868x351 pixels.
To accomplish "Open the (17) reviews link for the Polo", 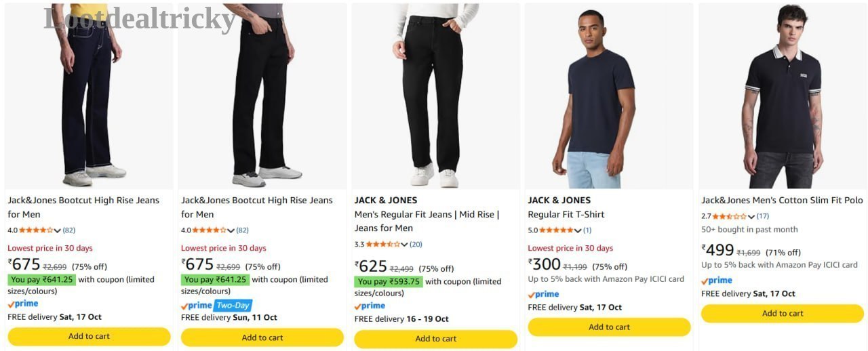I will pyautogui.click(x=763, y=217).
